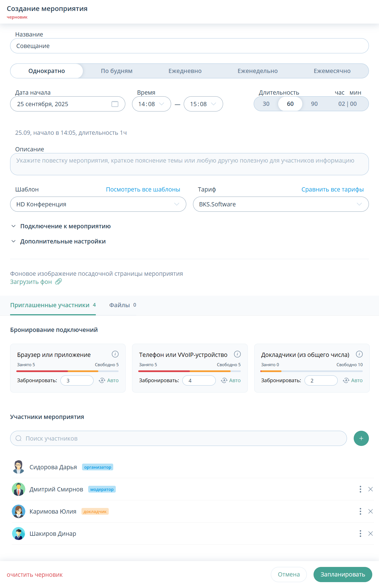Screen dimensions: 379x588
Task: Choose Еженедельно recurrence option
Action: 257,71
